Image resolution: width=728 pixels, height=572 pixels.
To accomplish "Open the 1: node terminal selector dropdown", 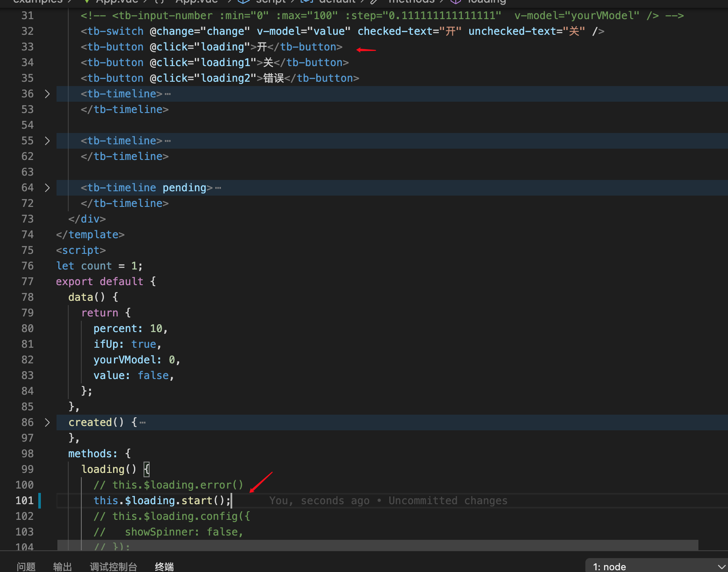I will pos(657,566).
